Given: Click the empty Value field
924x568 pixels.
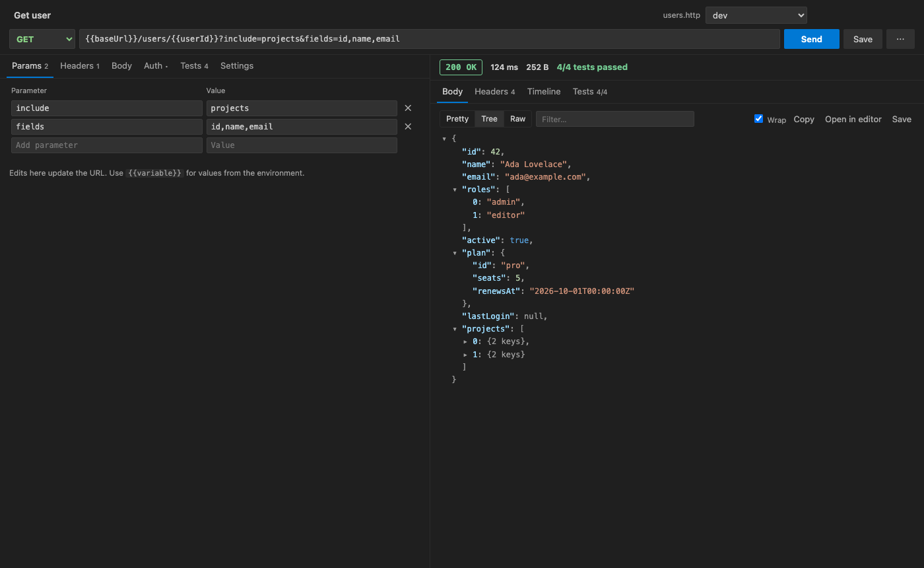Looking at the screenshot, I should point(302,145).
